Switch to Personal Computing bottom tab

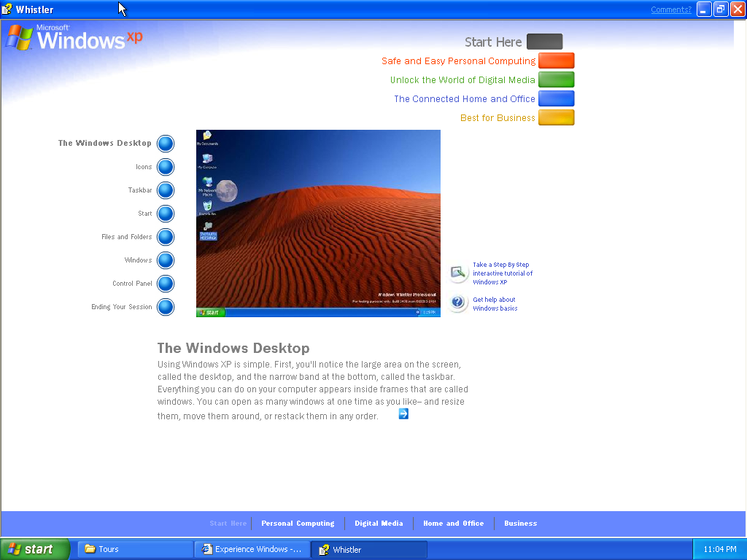pos(298,524)
